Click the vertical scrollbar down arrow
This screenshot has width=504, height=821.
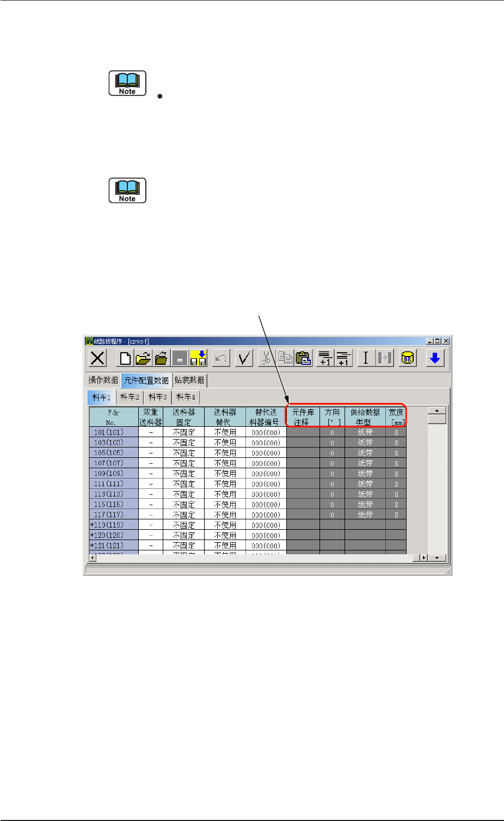tap(437, 558)
